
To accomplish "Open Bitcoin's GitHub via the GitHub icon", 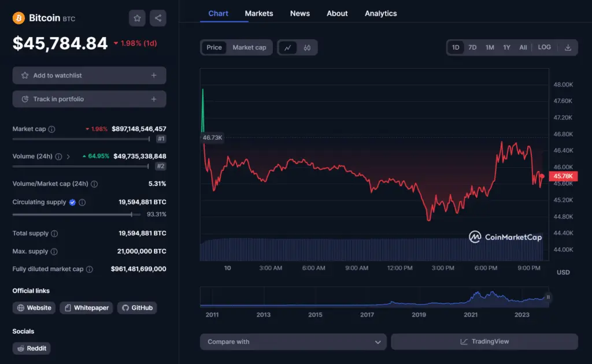I will click(124, 308).
